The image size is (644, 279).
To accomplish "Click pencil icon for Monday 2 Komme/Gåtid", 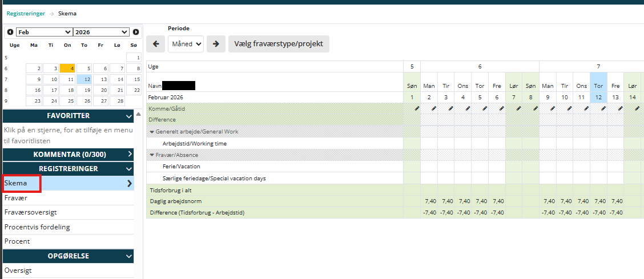I will (433, 108).
